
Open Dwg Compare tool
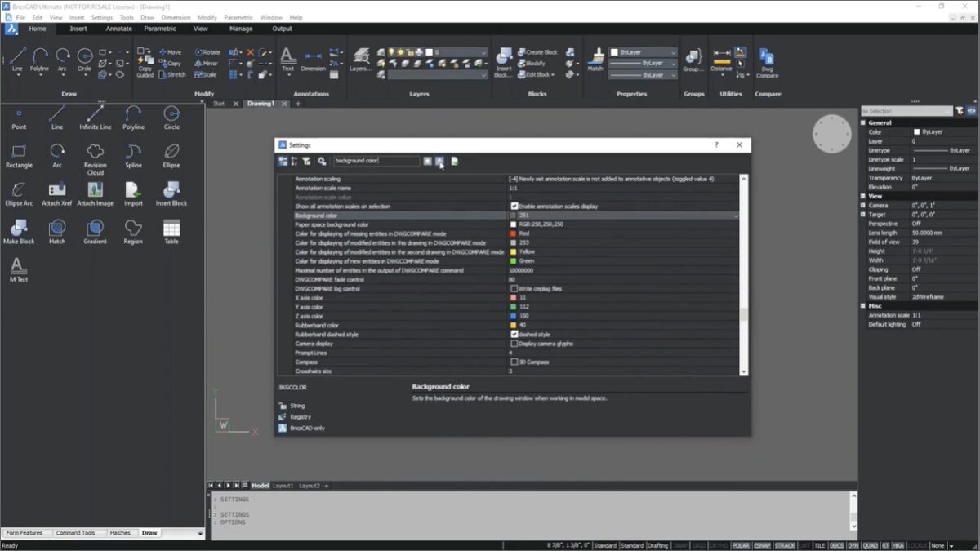coord(767,62)
